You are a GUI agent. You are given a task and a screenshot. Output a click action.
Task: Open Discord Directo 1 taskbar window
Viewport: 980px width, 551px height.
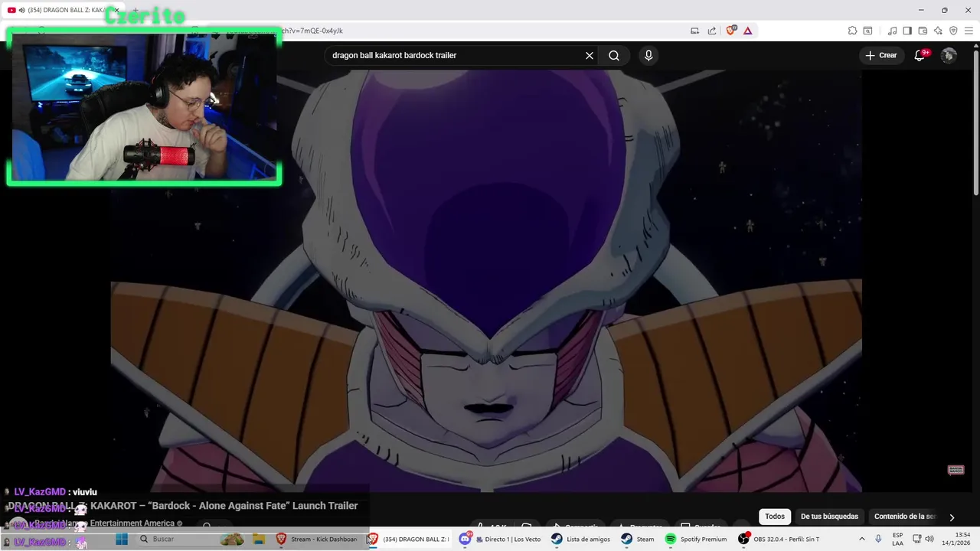[x=500, y=539]
